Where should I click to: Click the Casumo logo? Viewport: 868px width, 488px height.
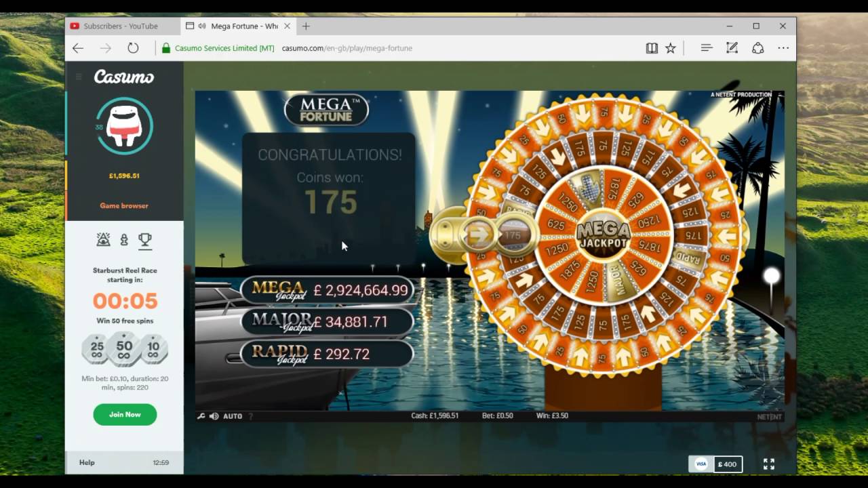(124, 77)
